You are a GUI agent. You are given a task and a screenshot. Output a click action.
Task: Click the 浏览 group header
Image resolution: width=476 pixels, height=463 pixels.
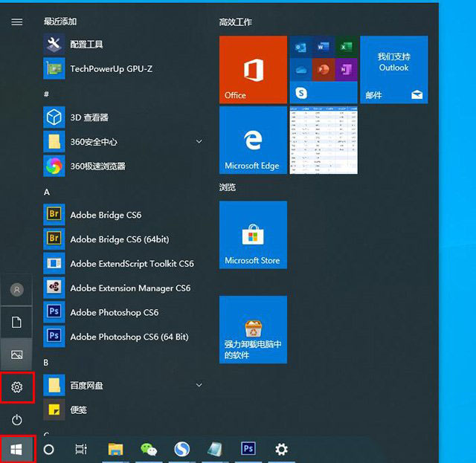point(228,187)
